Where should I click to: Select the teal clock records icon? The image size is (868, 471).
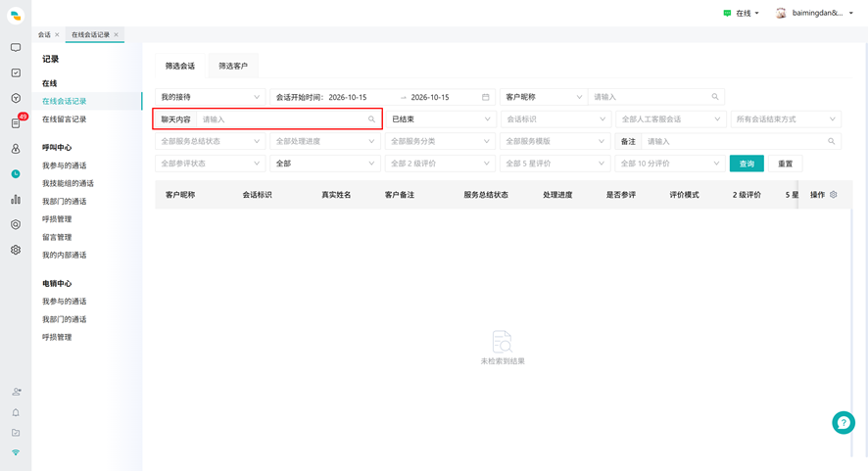(16, 173)
